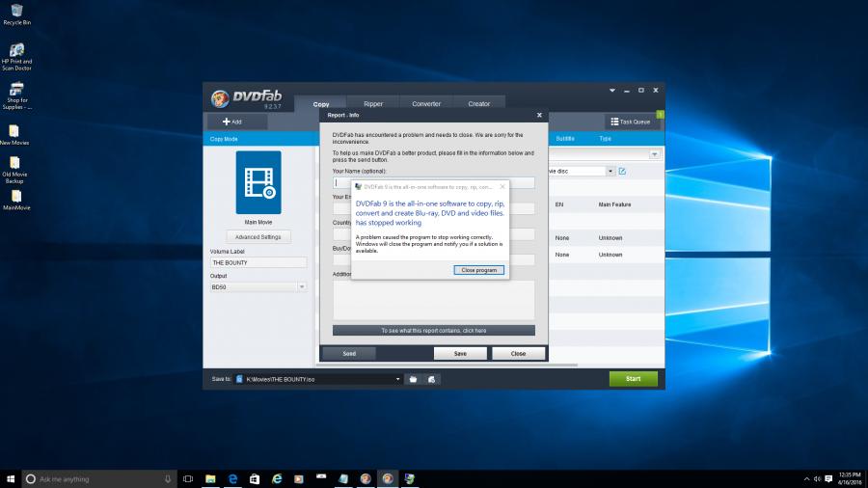Open the Task Queue list

coord(631,122)
